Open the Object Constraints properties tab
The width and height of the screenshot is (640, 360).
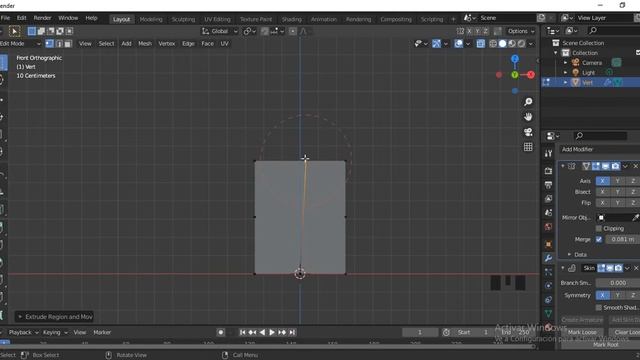point(548,300)
